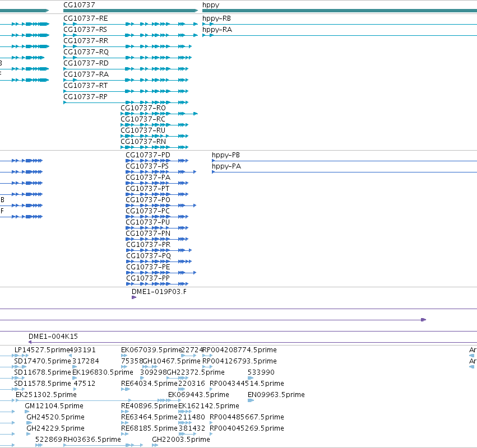The image size is (477, 448).
Task: Select EST GM12104.5prime
Action: tap(54, 406)
